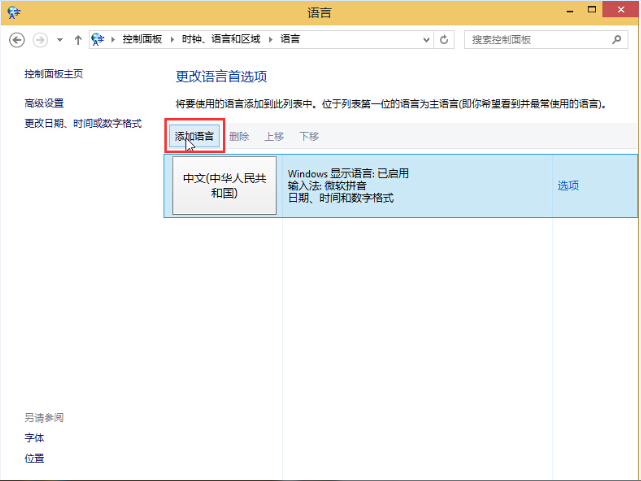Open the 高级设置 link
The height and width of the screenshot is (481, 641).
pyautogui.click(x=44, y=103)
